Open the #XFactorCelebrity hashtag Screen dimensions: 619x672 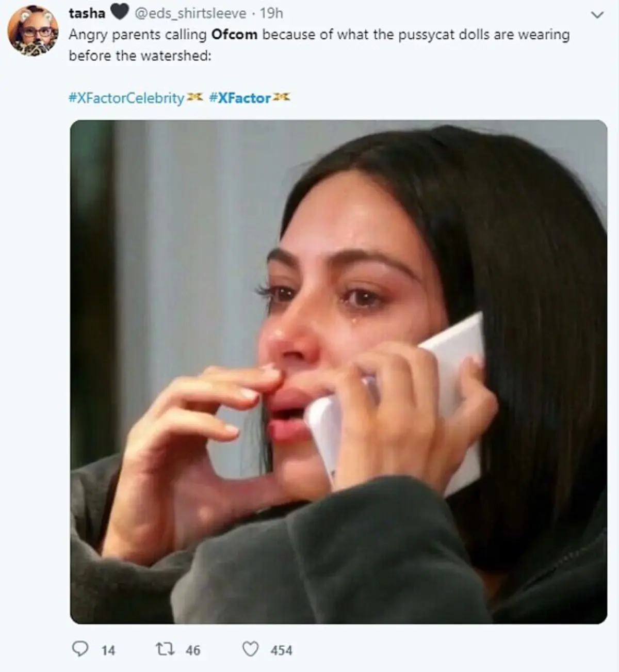coord(126,98)
